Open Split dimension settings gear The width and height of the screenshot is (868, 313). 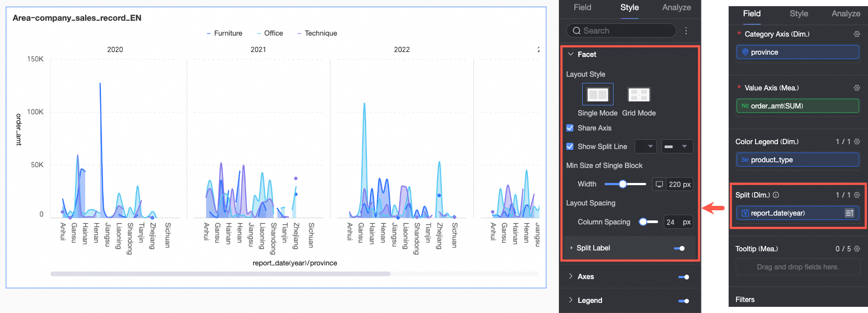click(x=857, y=195)
